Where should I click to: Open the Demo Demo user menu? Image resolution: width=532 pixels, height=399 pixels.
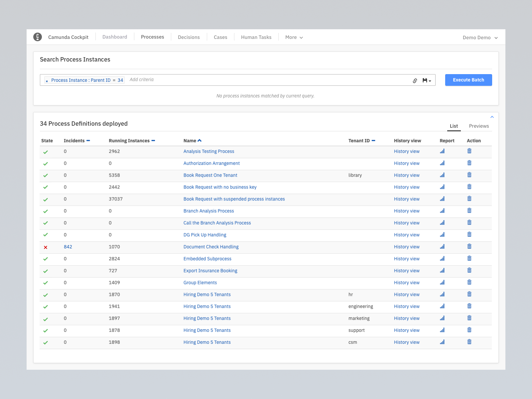480,38
